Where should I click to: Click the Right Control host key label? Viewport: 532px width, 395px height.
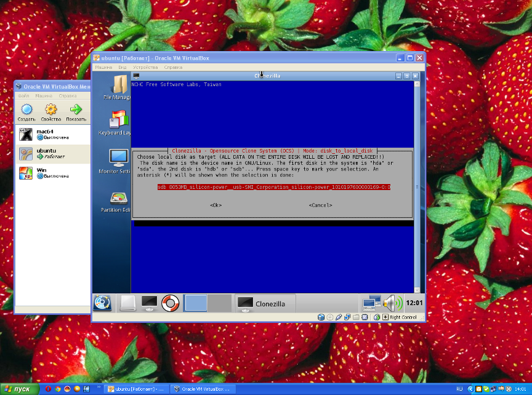tap(403, 317)
